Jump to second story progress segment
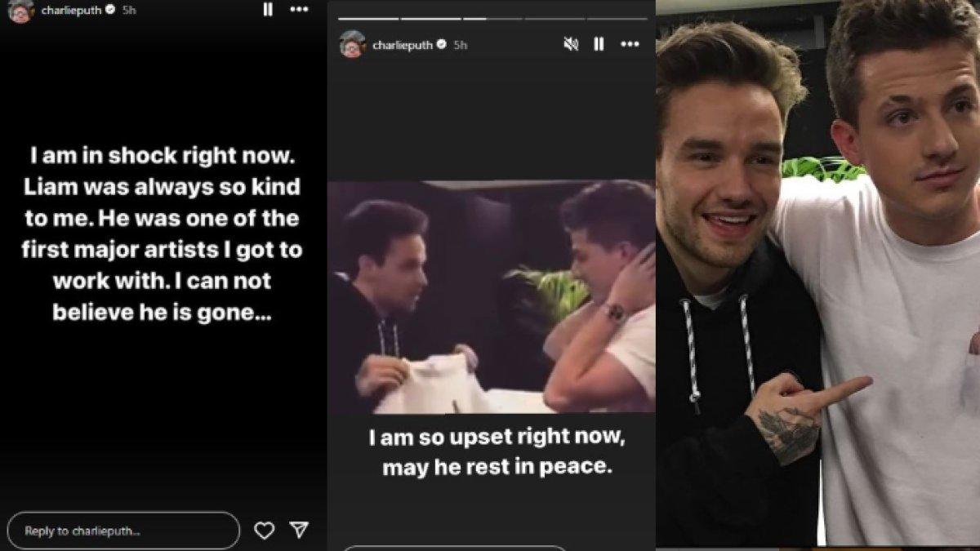 pos(431,18)
